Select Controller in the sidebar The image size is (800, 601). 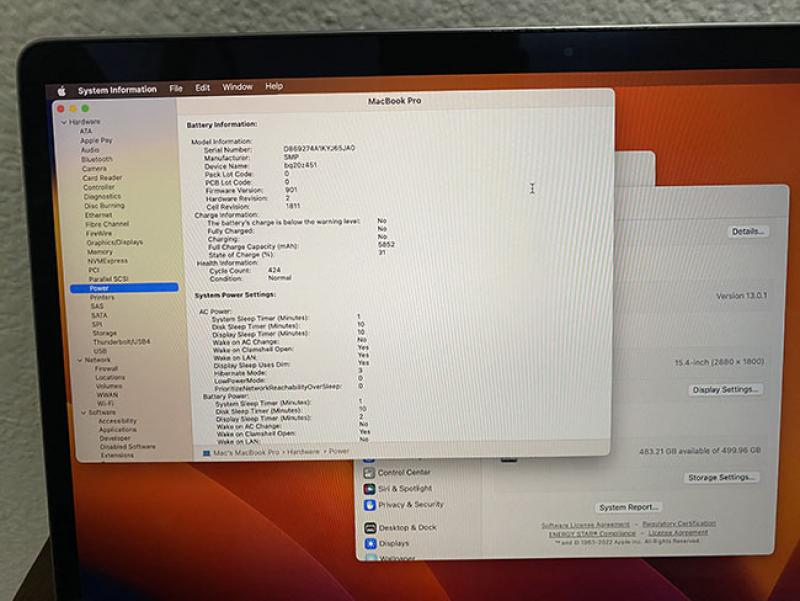coord(99,187)
